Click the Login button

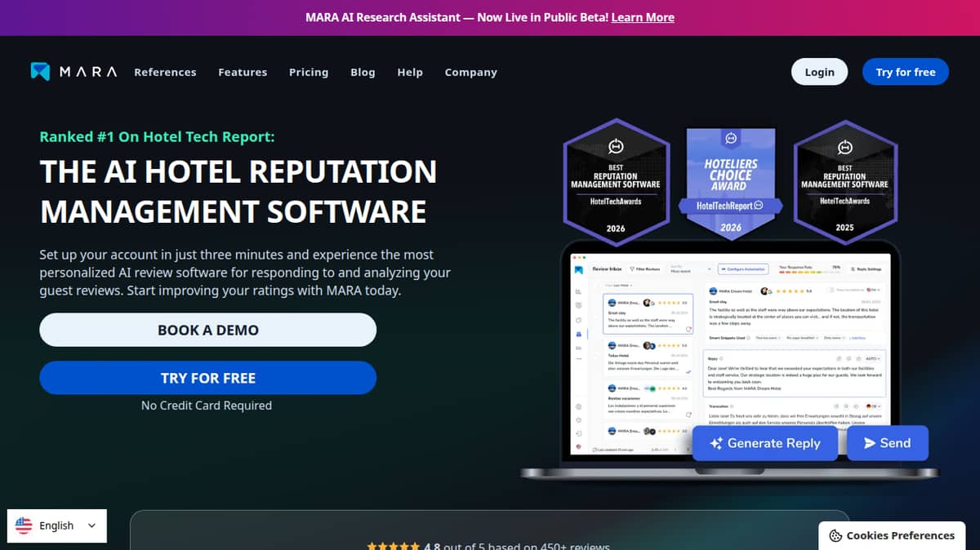click(819, 72)
